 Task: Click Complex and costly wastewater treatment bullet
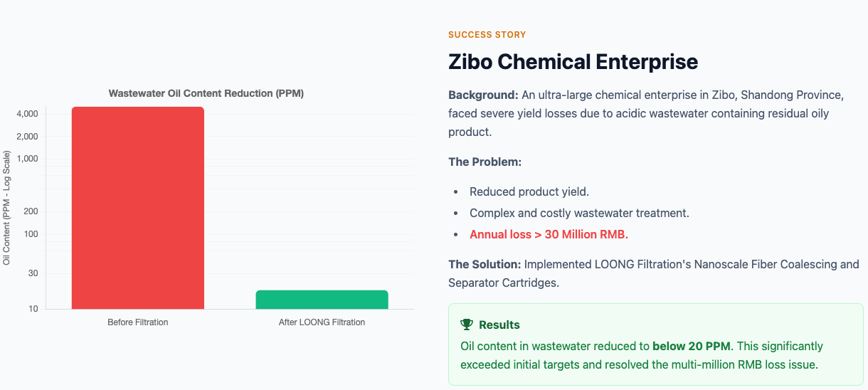pyautogui.click(x=579, y=213)
